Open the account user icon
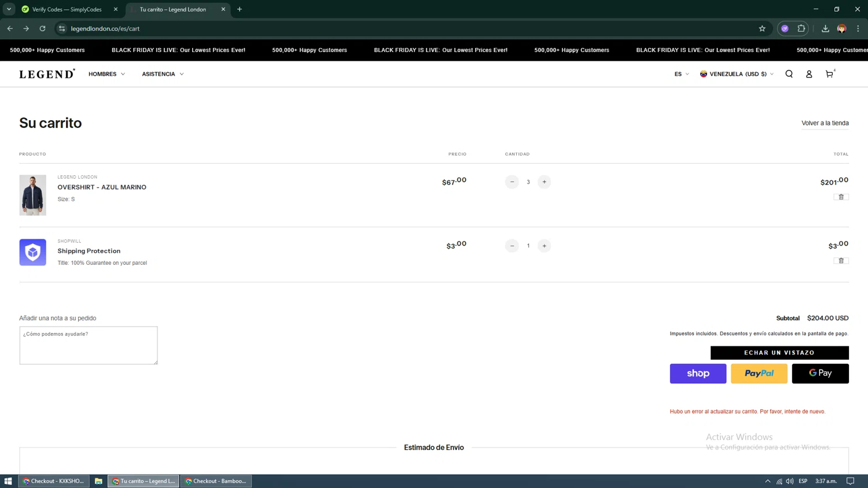The height and width of the screenshot is (488, 868). 809,74
